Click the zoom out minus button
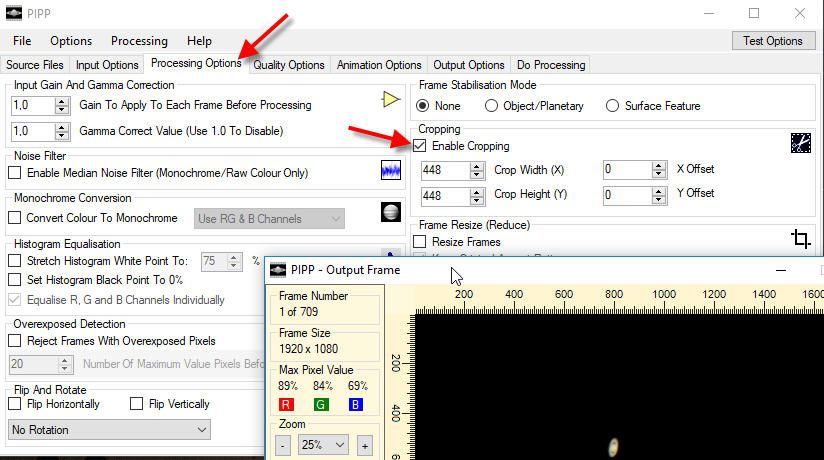Viewport: 824px width, 460px height. (x=284, y=445)
